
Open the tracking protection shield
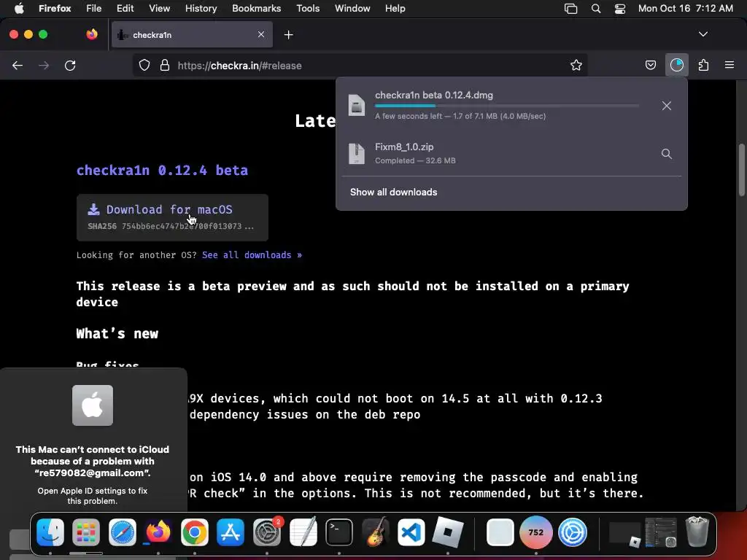(x=144, y=65)
